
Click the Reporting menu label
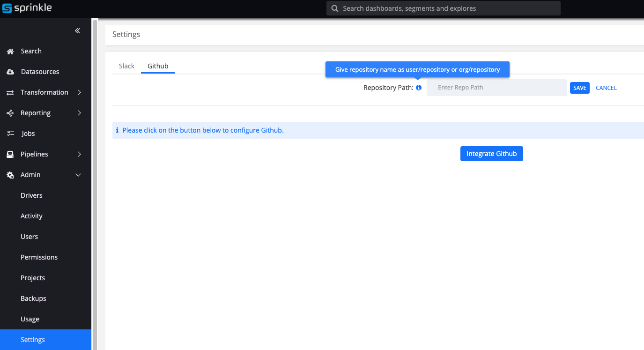36,113
